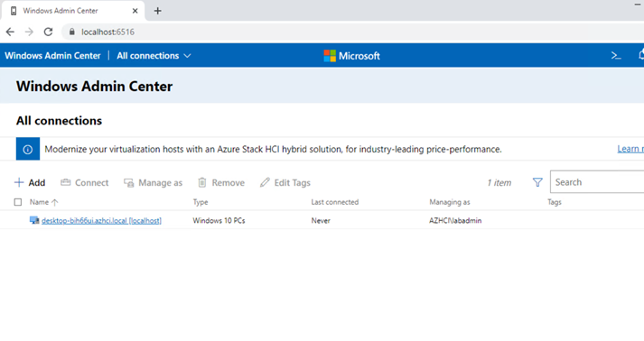Click the browser forward arrow

tap(29, 32)
